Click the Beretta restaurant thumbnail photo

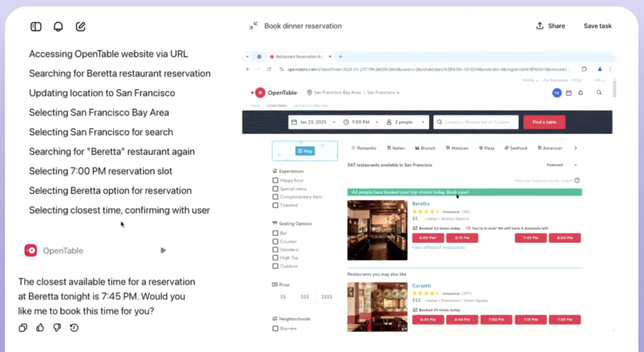[x=377, y=230]
